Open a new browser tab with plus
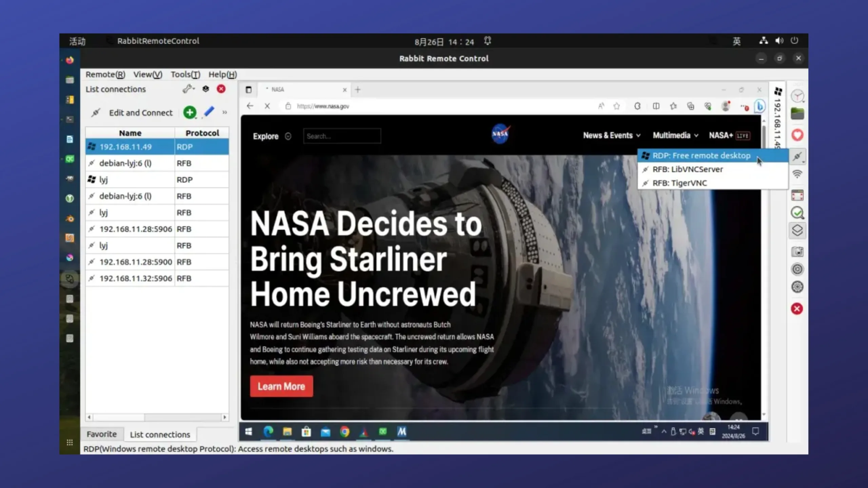Viewport: 868px width, 488px height. point(358,89)
